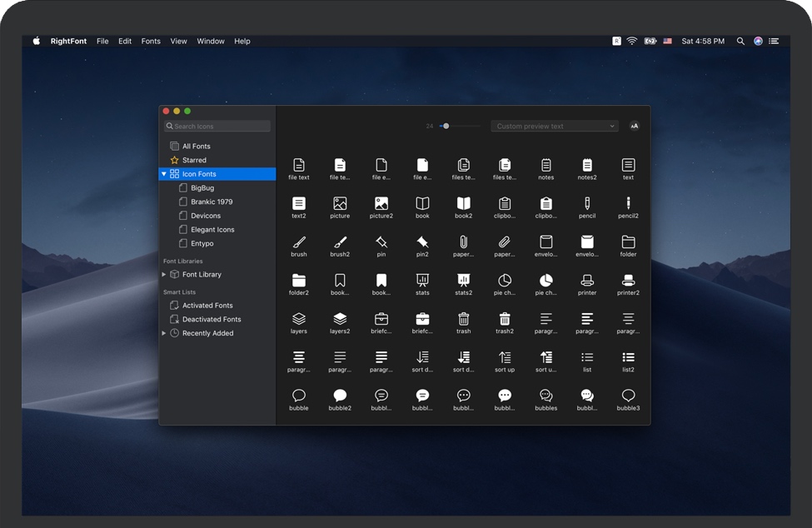Open macOS Spotlight search icon
812x528 pixels.
pos(740,41)
